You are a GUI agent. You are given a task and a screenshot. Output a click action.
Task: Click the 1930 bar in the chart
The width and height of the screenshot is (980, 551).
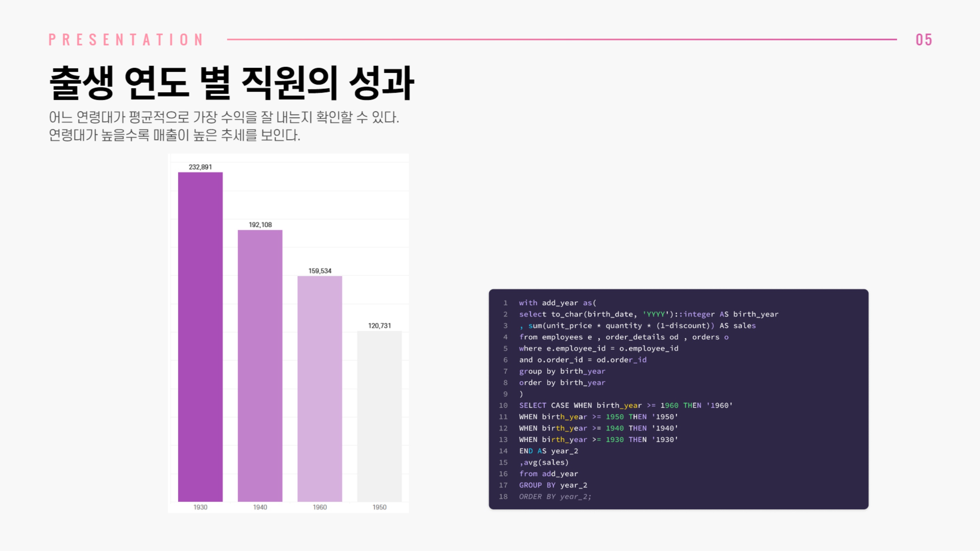click(200, 336)
